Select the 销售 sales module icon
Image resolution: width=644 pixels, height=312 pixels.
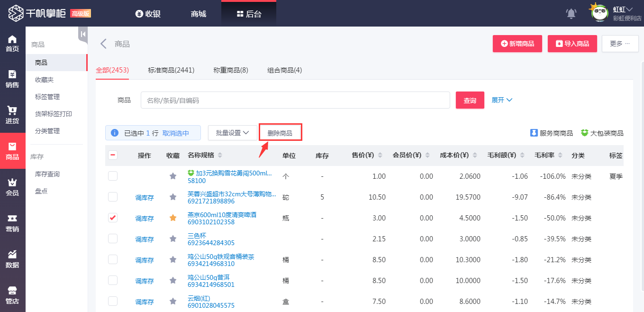click(13, 78)
